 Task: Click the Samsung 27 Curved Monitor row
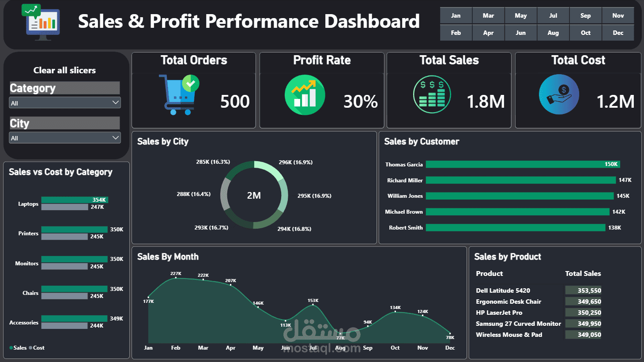(x=539, y=324)
